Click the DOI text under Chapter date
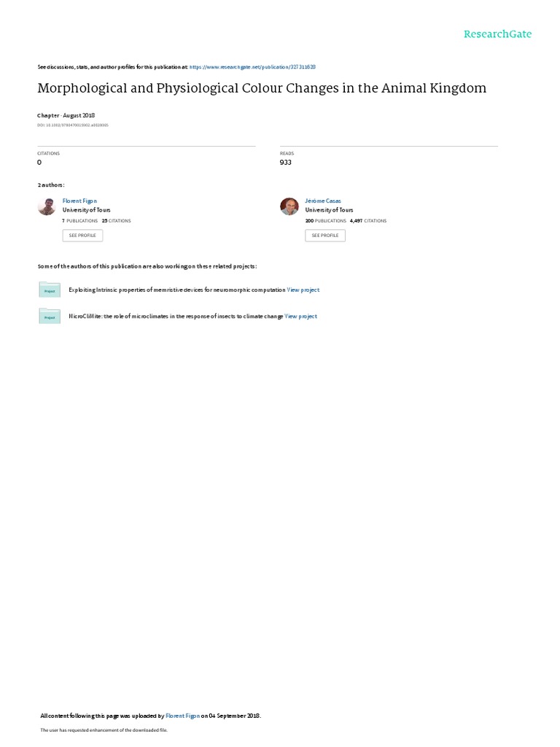This screenshot has height=747, width=560. 73,125
